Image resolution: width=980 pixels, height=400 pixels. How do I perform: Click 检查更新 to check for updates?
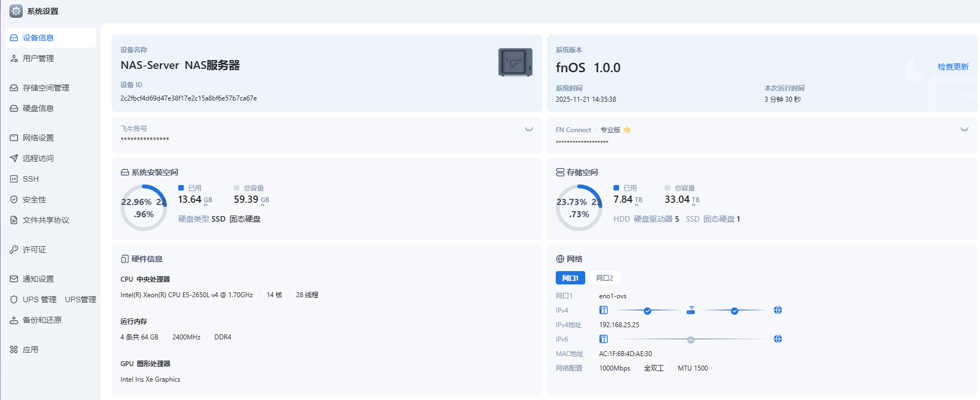pos(953,67)
